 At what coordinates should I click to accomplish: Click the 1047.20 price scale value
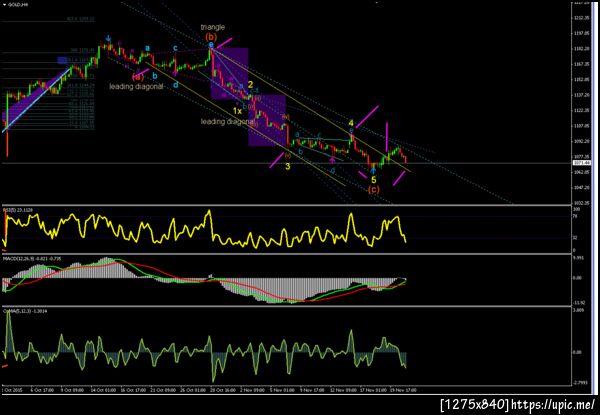click(581, 187)
